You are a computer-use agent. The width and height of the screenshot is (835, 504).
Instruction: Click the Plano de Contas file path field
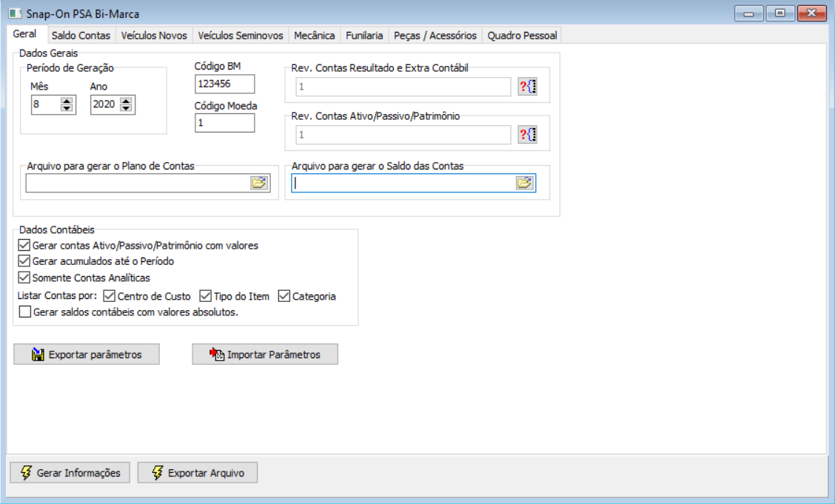(x=138, y=183)
